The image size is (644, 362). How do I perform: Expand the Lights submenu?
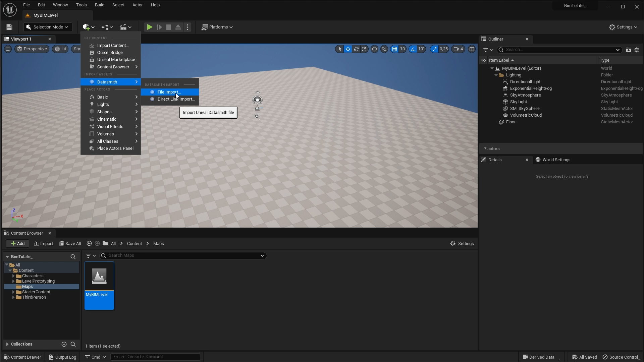click(110, 105)
